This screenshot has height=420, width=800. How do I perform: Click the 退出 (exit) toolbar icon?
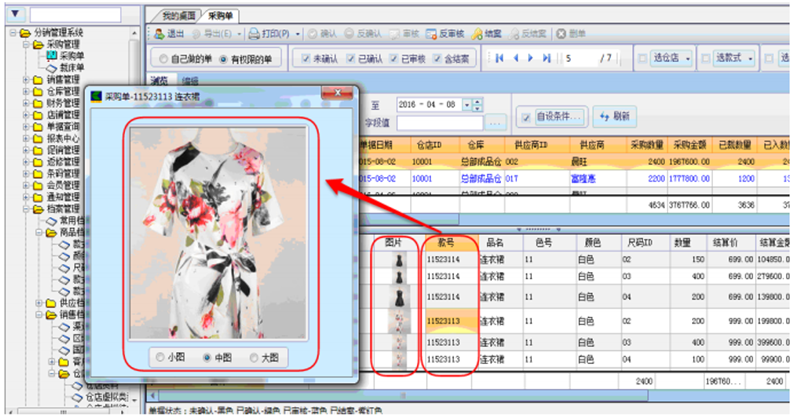tap(158, 33)
